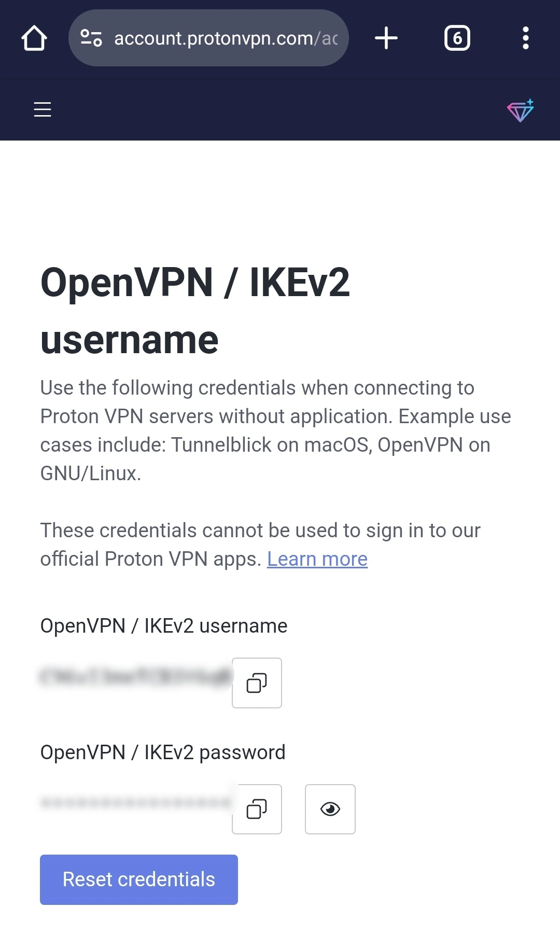Open a new browser tab

(386, 37)
